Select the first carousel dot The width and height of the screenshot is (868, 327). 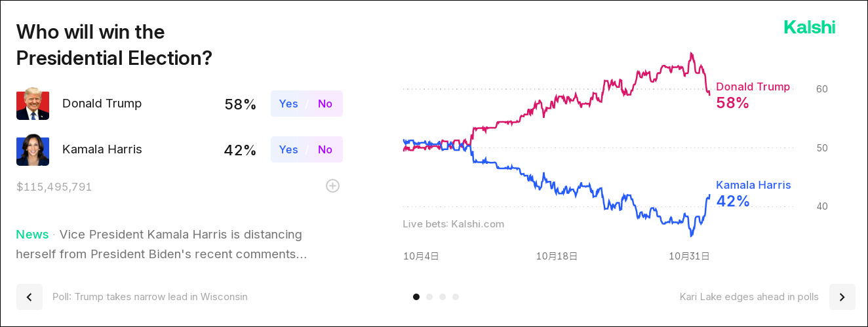[416, 297]
